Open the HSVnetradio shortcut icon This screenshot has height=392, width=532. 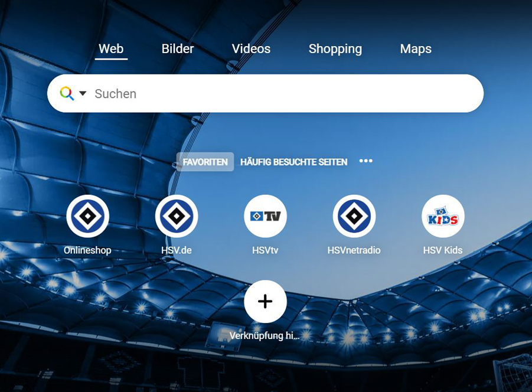[354, 216]
